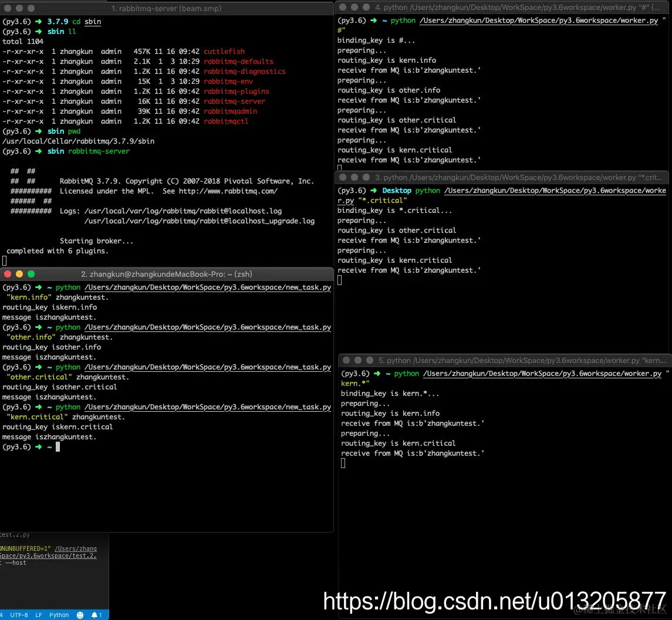The image size is (672, 620).
Task: Click "completed with 6 plugins." text
Action: pyautogui.click(x=58, y=251)
